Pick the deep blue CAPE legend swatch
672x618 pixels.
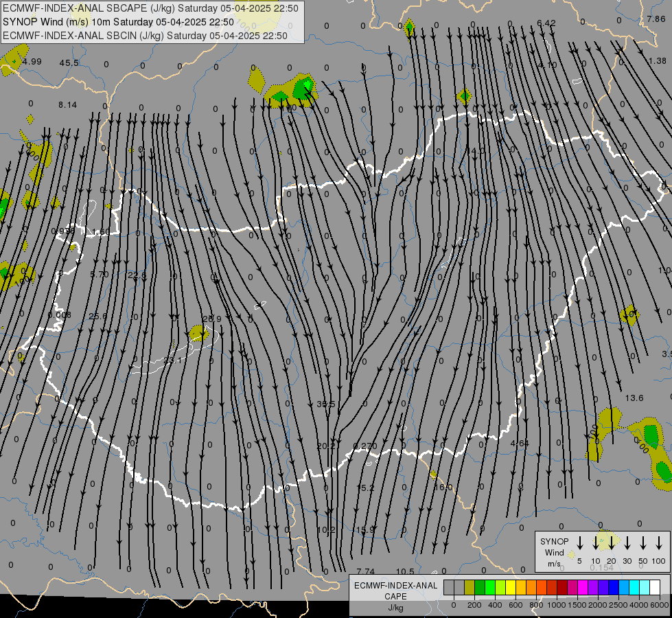tap(613, 588)
